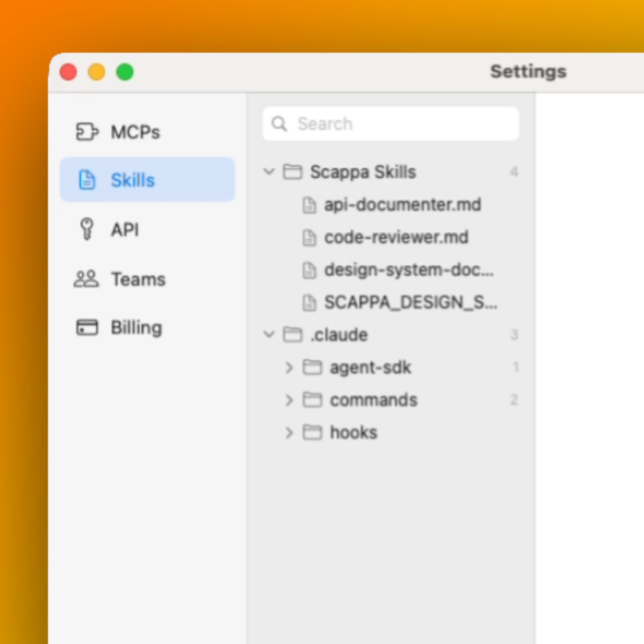Image resolution: width=644 pixels, height=644 pixels.
Task: Expand the commands folder
Action: tap(289, 400)
